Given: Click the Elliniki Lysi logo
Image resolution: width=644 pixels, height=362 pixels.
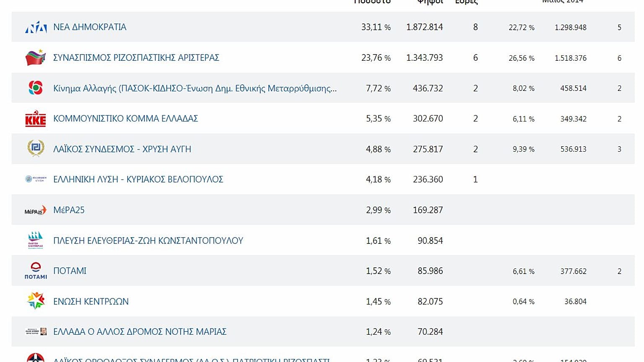Looking at the screenshot, I should pyautogui.click(x=36, y=179).
